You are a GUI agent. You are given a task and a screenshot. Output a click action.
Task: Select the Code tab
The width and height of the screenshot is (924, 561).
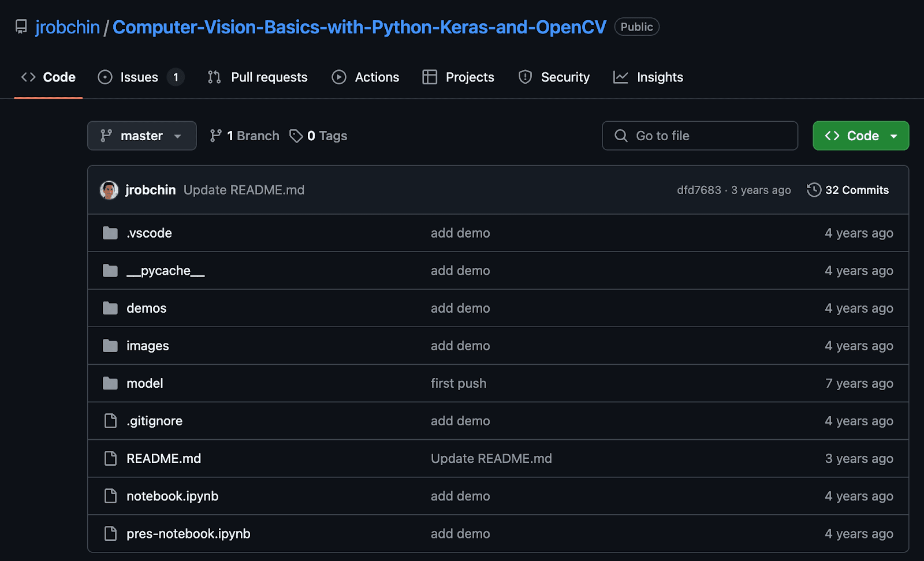[x=49, y=77]
